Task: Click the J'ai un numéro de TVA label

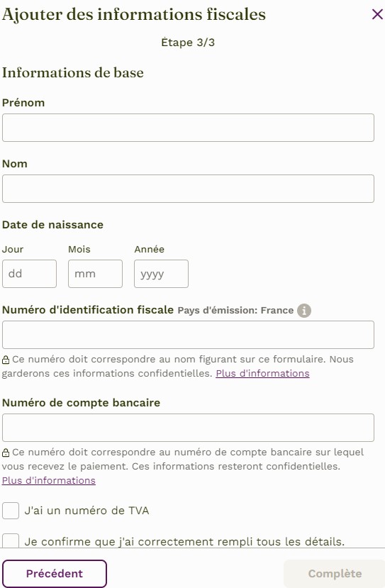Action: coord(87,511)
